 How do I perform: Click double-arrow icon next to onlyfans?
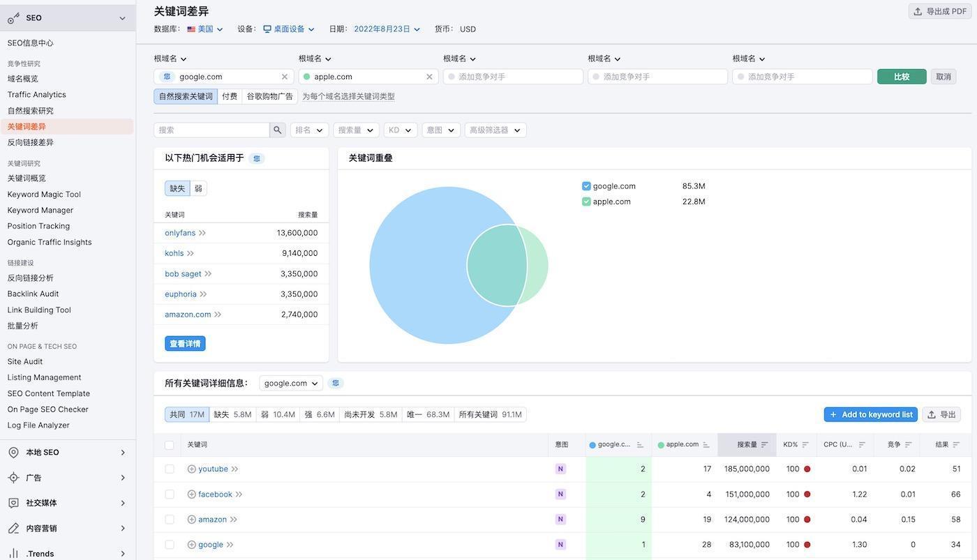click(202, 233)
